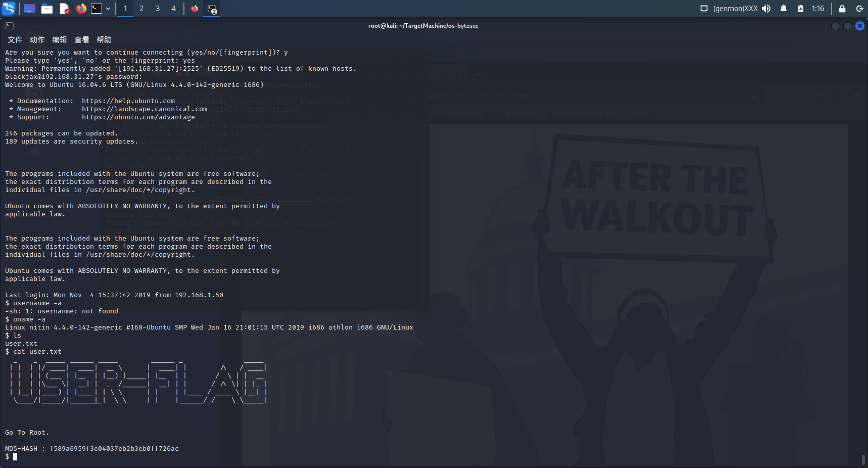This screenshot has height=468, width=868.
Task: Click the terminal vertical scrollbar handle
Action: 863,459
